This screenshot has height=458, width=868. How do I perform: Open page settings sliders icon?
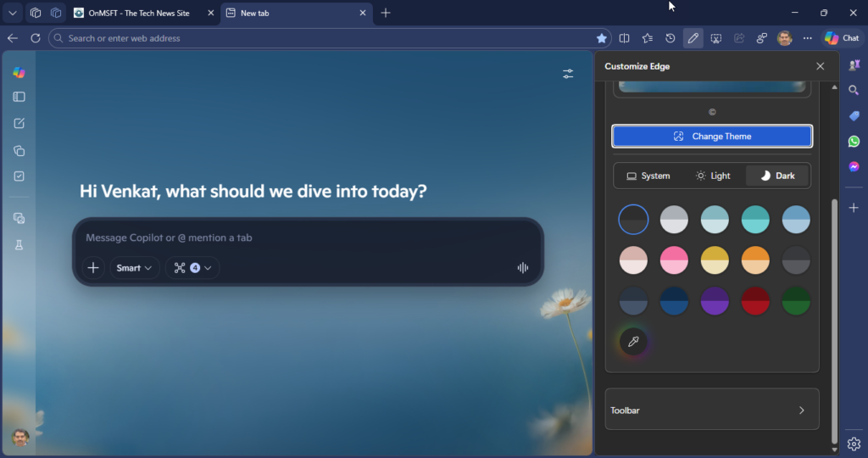click(568, 74)
